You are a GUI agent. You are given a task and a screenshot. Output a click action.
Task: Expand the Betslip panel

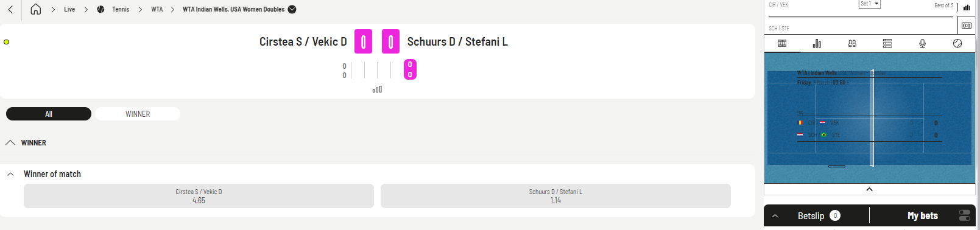pos(775,216)
